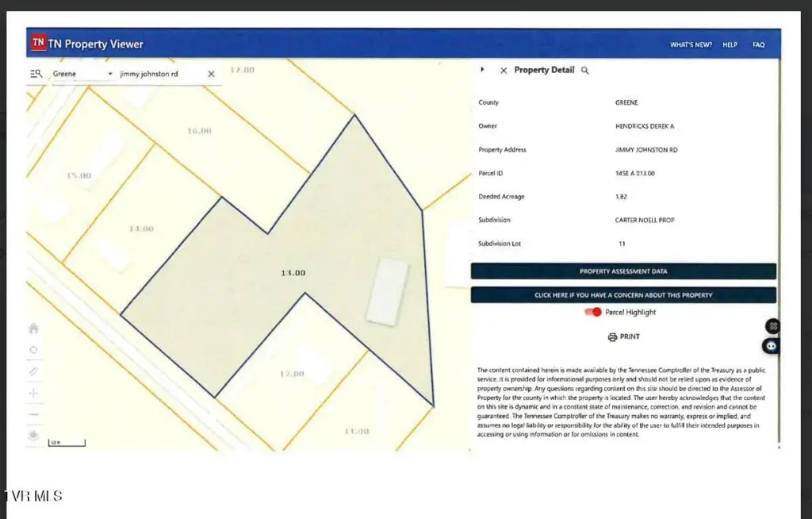Open the Greene county dropdown
812x519 pixels.
coord(83,74)
